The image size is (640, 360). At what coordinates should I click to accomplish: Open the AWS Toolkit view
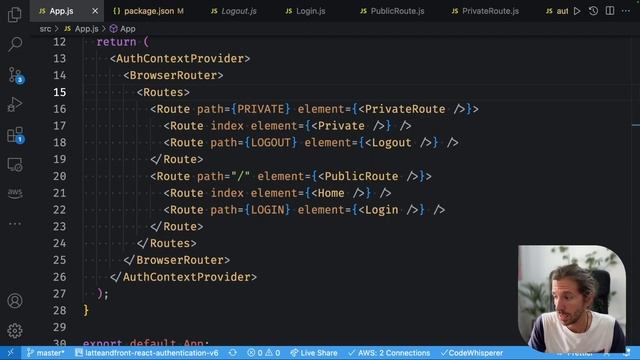click(x=15, y=192)
